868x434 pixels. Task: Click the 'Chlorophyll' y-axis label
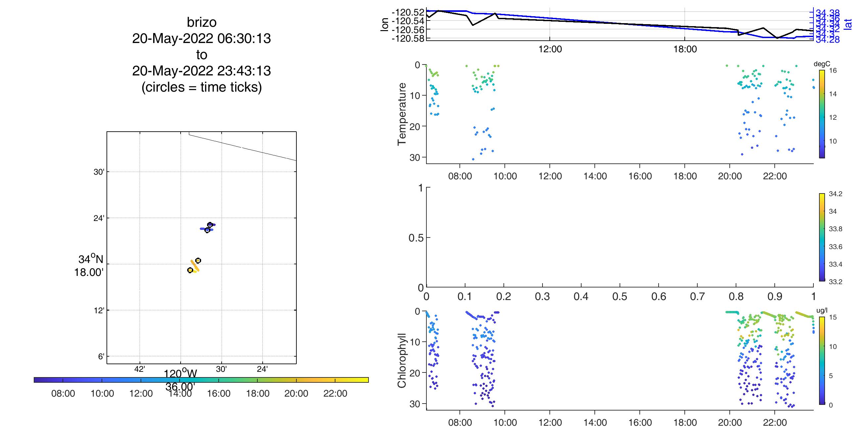click(x=402, y=361)
